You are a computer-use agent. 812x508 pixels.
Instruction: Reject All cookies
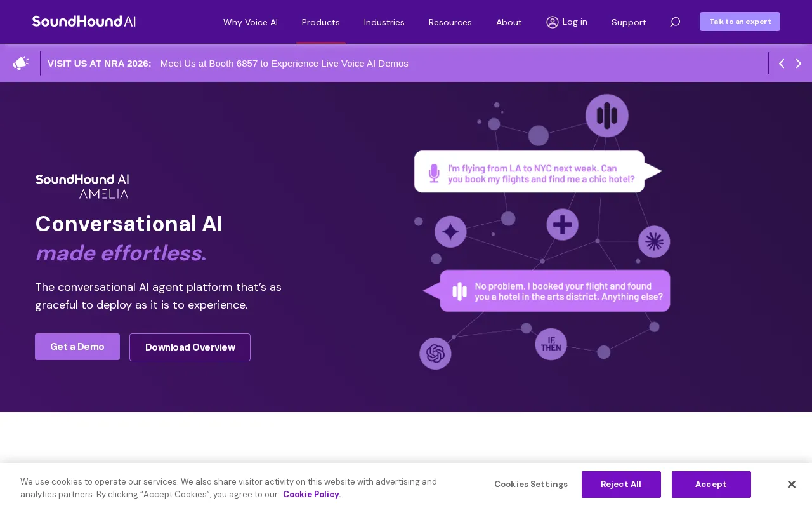pyautogui.click(x=621, y=485)
